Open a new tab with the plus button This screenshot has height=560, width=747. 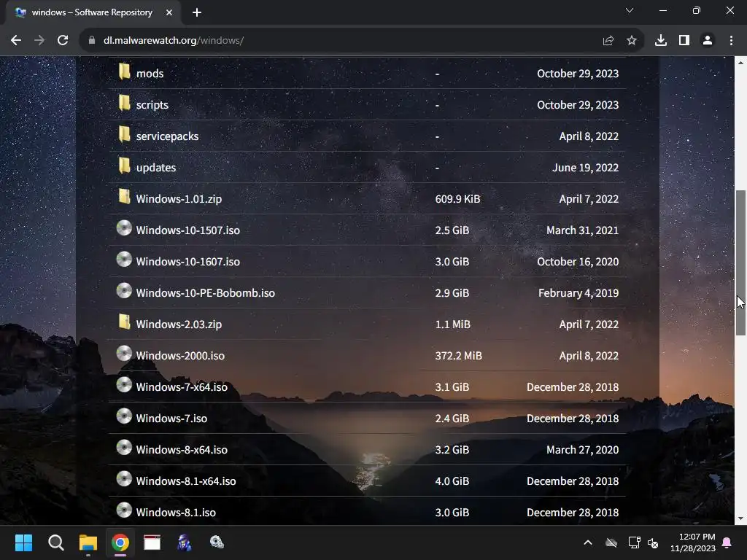coord(197,12)
